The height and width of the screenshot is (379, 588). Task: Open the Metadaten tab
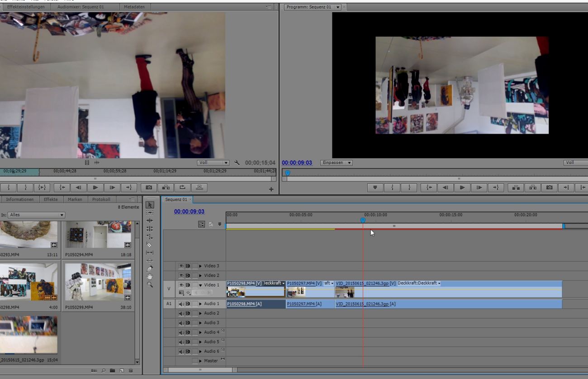pyautogui.click(x=134, y=7)
